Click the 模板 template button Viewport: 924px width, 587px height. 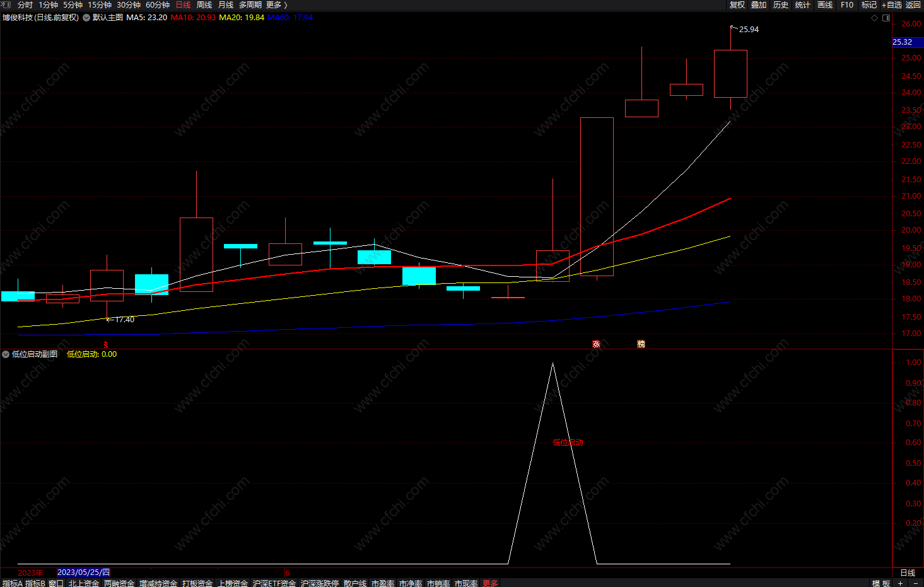[881, 583]
